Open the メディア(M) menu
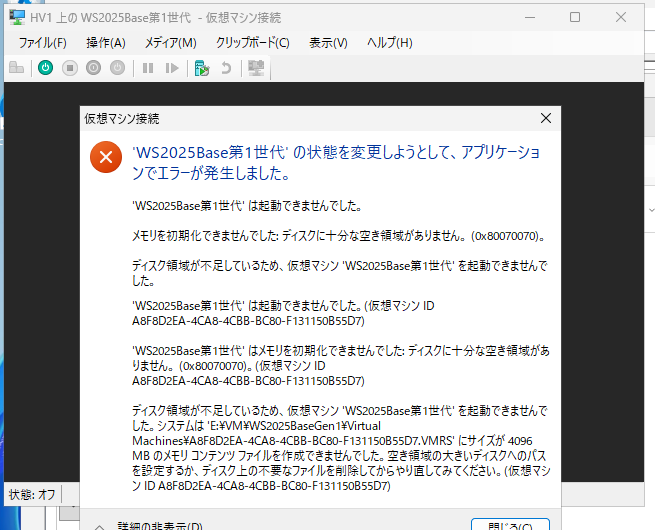655x530 pixels. 171,42
